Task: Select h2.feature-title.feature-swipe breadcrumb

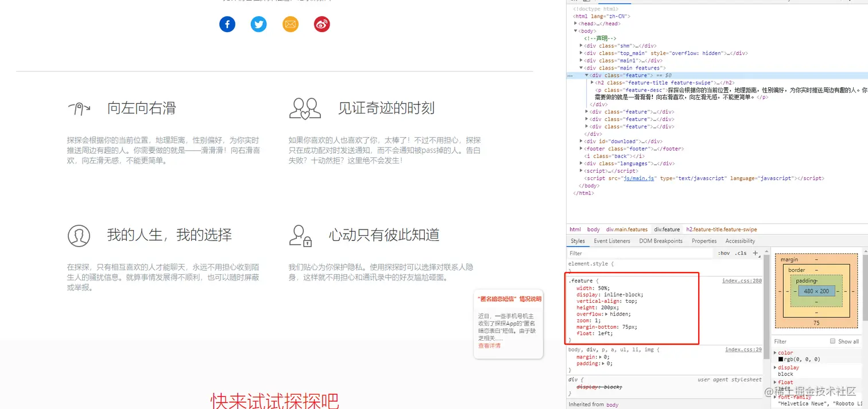Action: pos(722,229)
